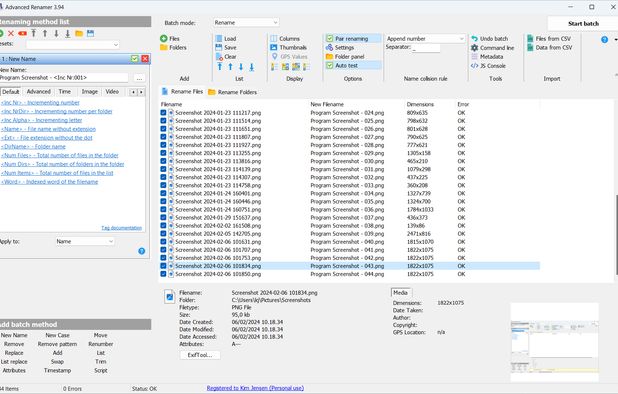Clear all methods using red eraser icon

(x=22, y=33)
